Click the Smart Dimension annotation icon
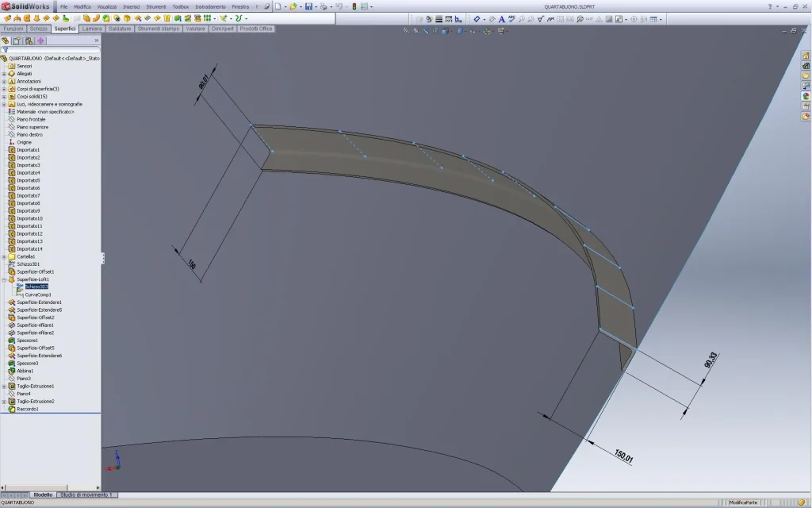 pos(477,19)
